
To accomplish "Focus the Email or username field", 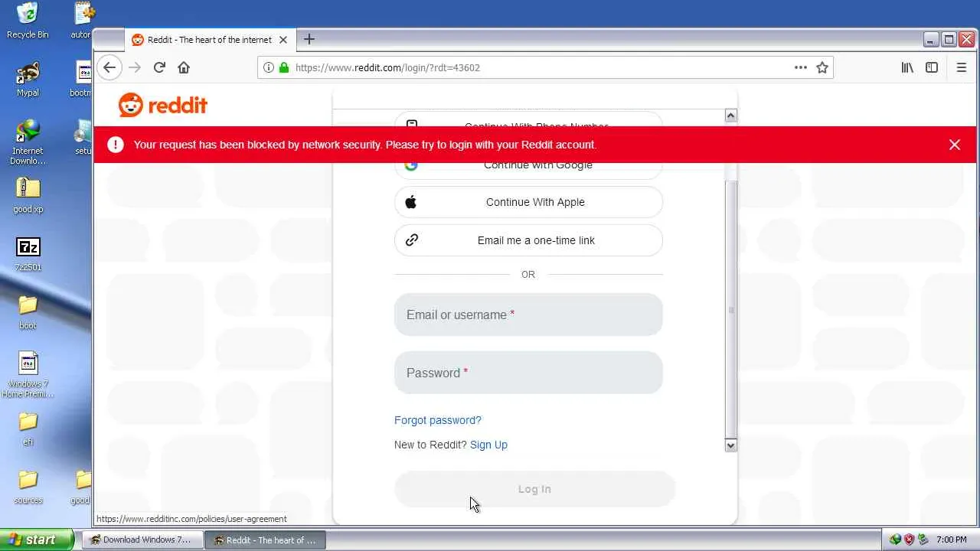I will pos(528,315).
